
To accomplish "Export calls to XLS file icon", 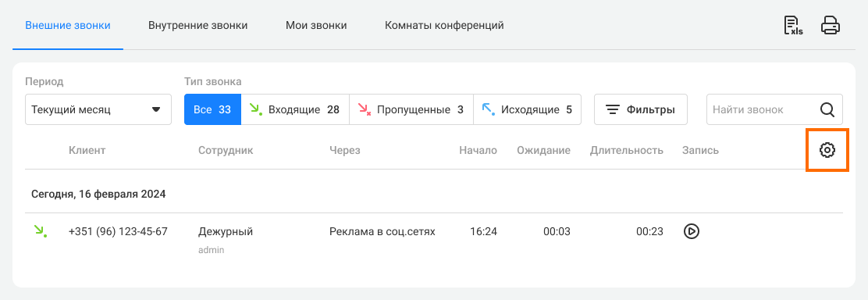I will click(793, 26).
